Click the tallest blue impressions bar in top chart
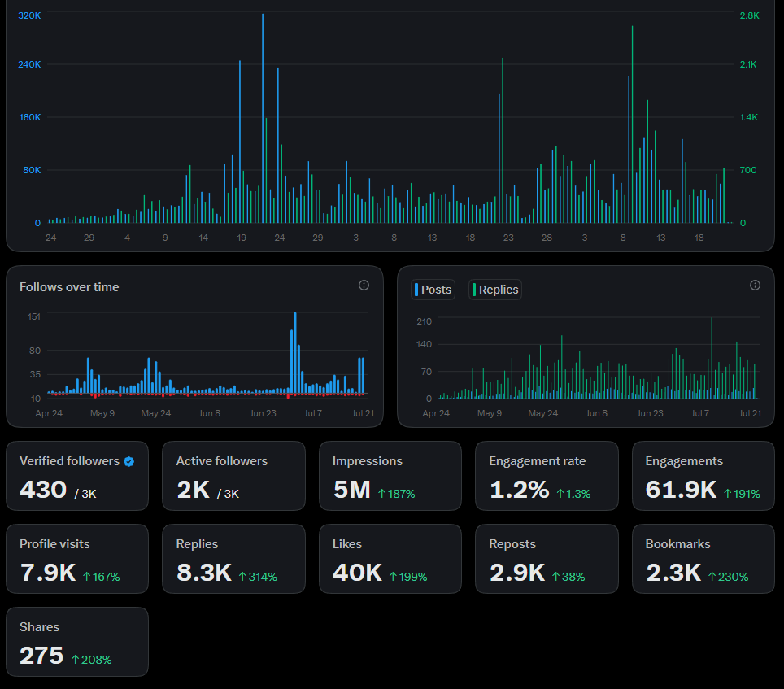 263,119
